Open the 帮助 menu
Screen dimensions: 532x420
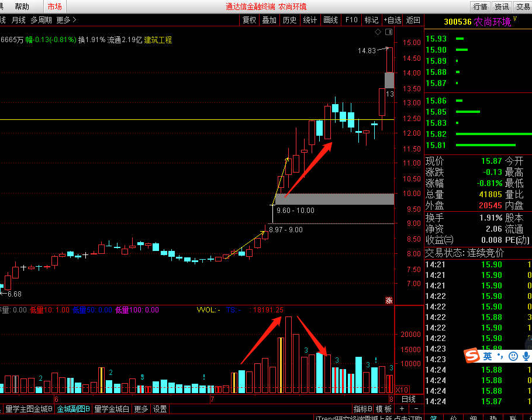pos(22,6)
